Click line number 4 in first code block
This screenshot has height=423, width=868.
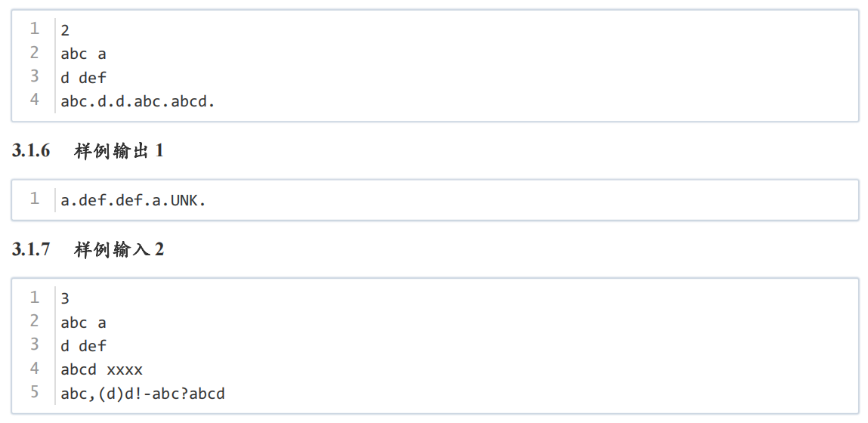pyautogui.click(x=34, y=100)
